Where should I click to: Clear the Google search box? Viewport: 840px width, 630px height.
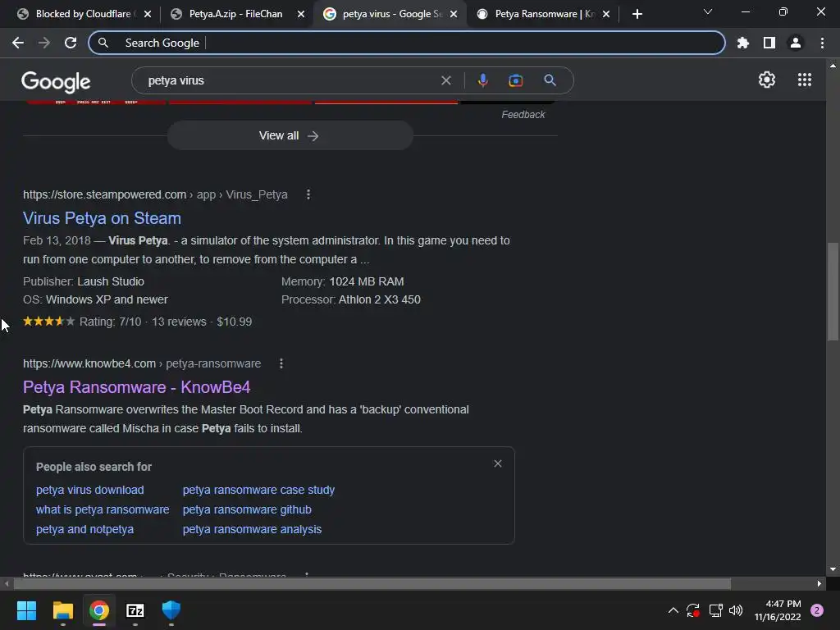pos(445,80)
